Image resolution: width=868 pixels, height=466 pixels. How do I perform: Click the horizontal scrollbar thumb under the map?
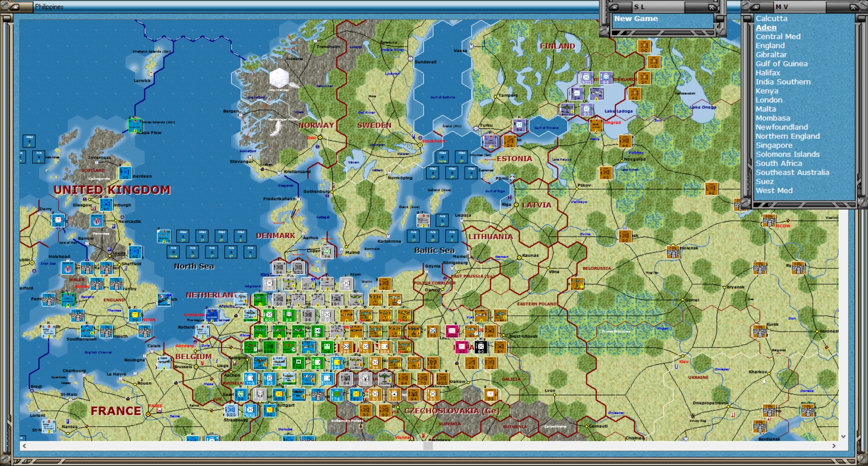point(428,446)
